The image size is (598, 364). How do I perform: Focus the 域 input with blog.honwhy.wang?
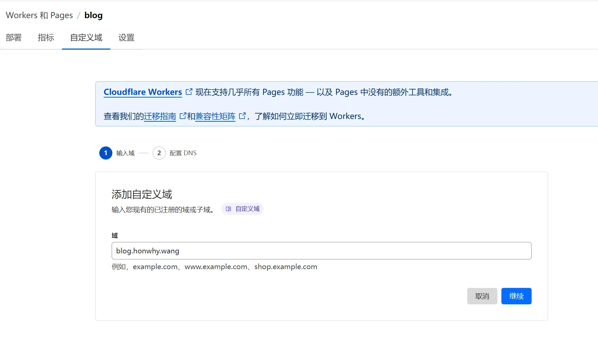(321, 251)
